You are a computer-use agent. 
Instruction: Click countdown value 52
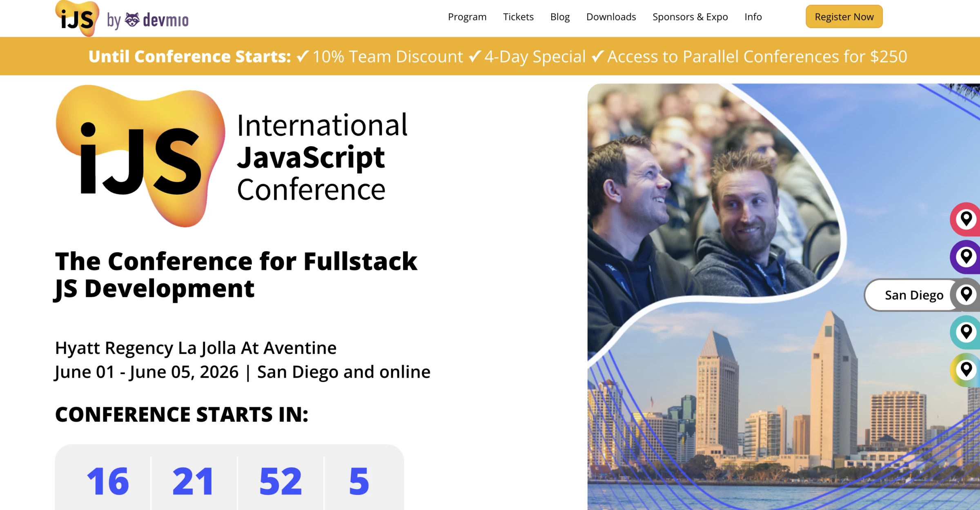[x=281, y=482]
